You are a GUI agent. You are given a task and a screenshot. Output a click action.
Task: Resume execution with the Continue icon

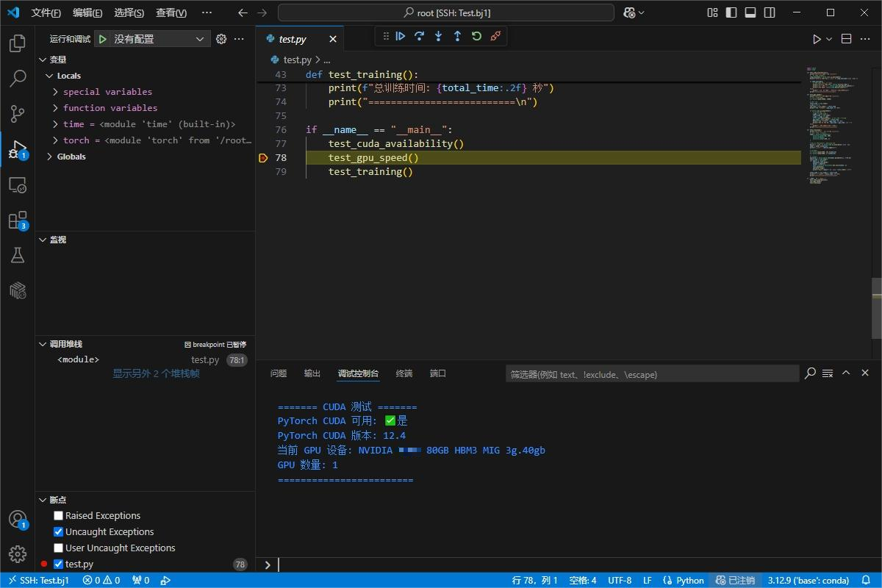[x=401, y=36]
